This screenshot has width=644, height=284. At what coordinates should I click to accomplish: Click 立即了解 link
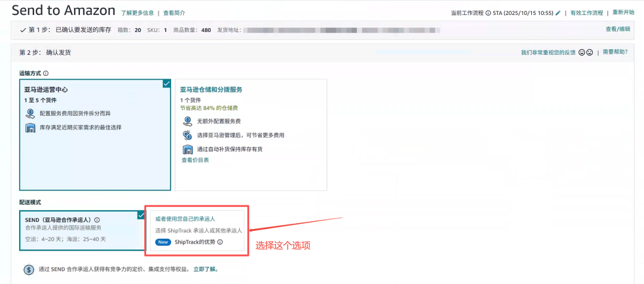click(205, 270)
